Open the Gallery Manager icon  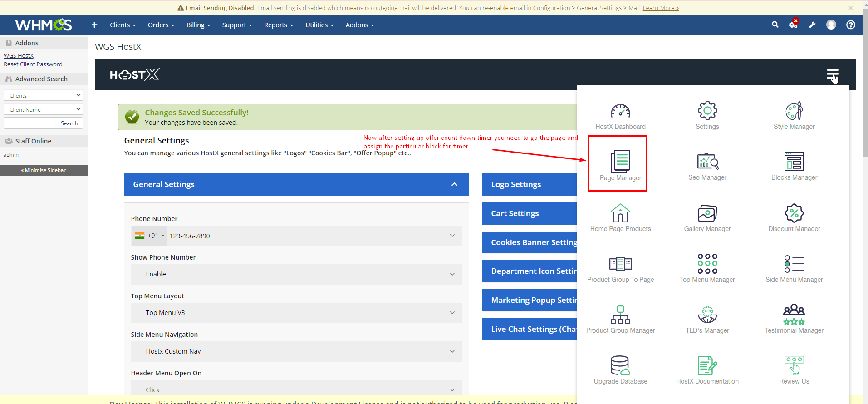[x=707, y=213]
